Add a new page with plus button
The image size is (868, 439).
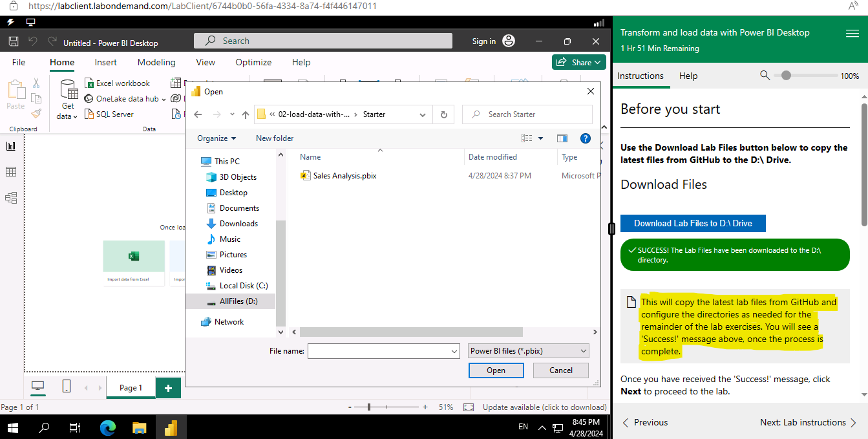(168, 388)
